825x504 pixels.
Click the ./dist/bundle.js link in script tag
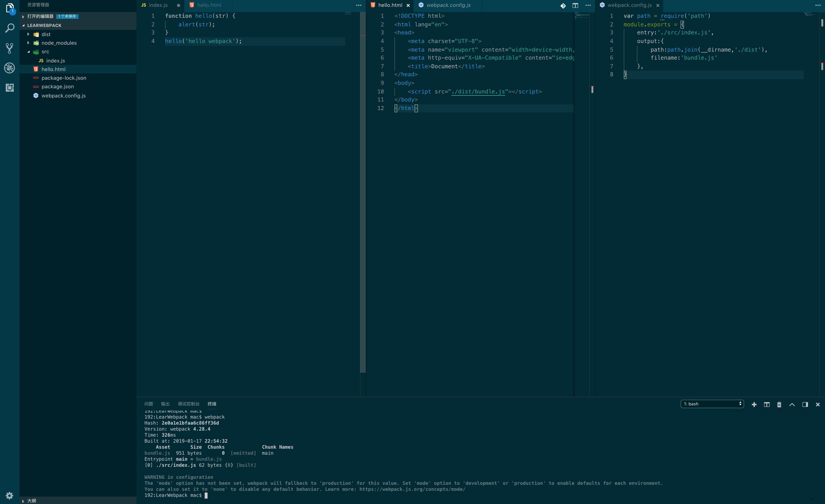(478, 91)
